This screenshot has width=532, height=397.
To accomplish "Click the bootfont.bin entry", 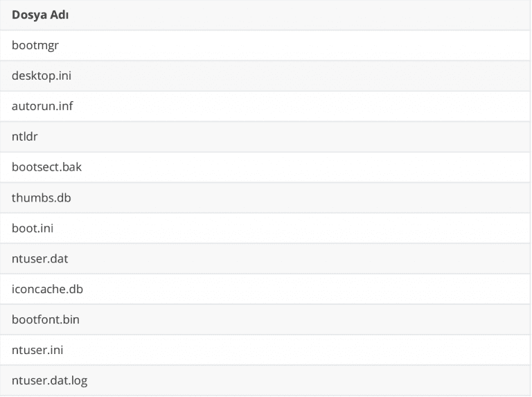I will [46, 319].
